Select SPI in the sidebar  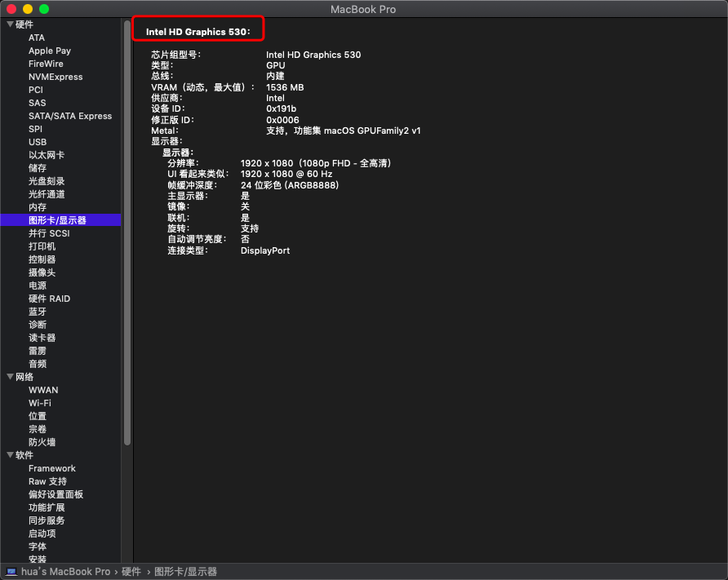[35, 129]
